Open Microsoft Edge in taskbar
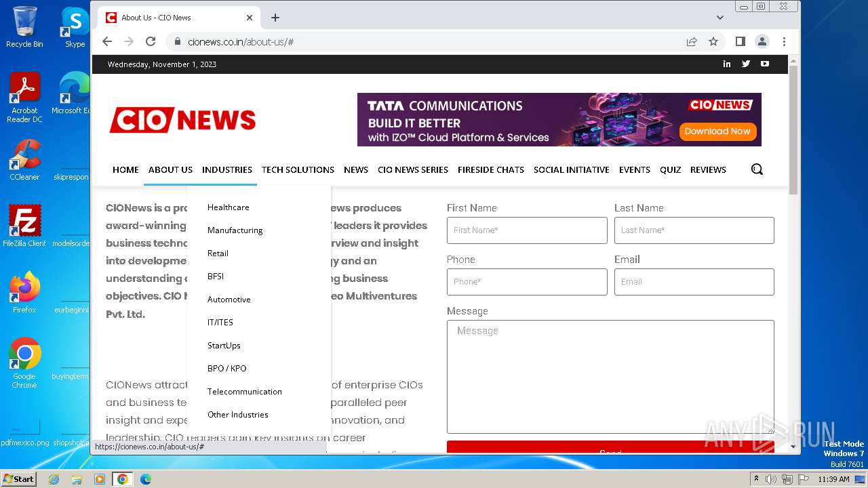868x488 pixels. (x=145, y=479)
